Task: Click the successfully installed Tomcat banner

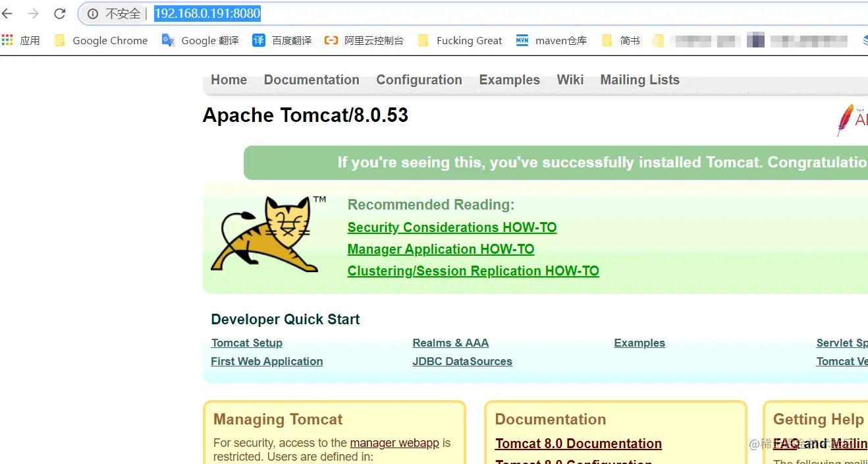Action: tap(556, 163)
